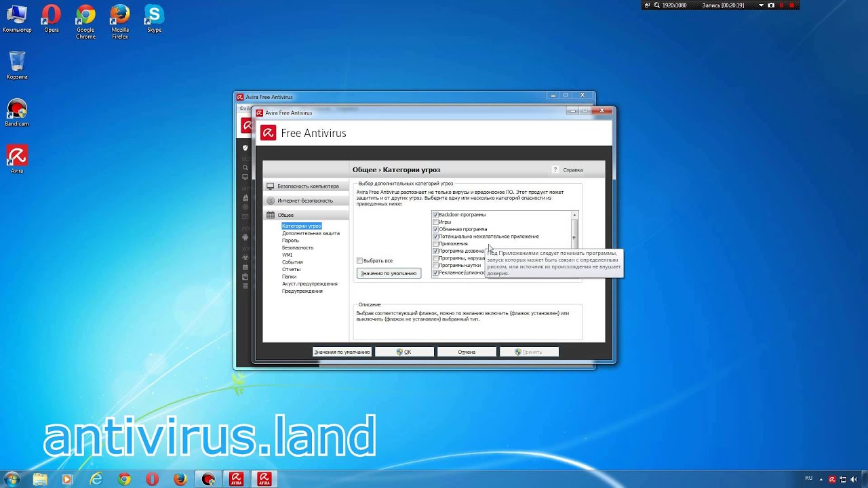The width and height of the screenshot is (868, 488).
Task: Launch Mozilla Firefox from the desktop
Action: click(x=120, y=22)
